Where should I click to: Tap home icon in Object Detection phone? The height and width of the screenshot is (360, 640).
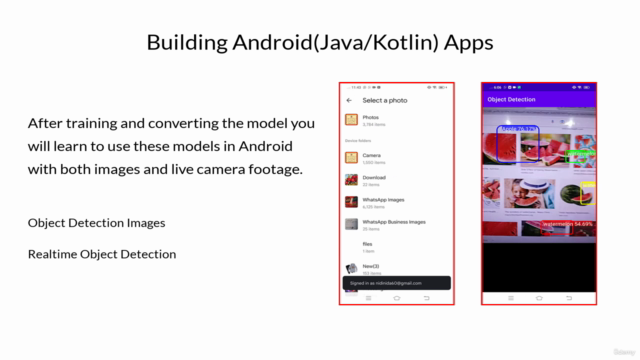[539, 298]
